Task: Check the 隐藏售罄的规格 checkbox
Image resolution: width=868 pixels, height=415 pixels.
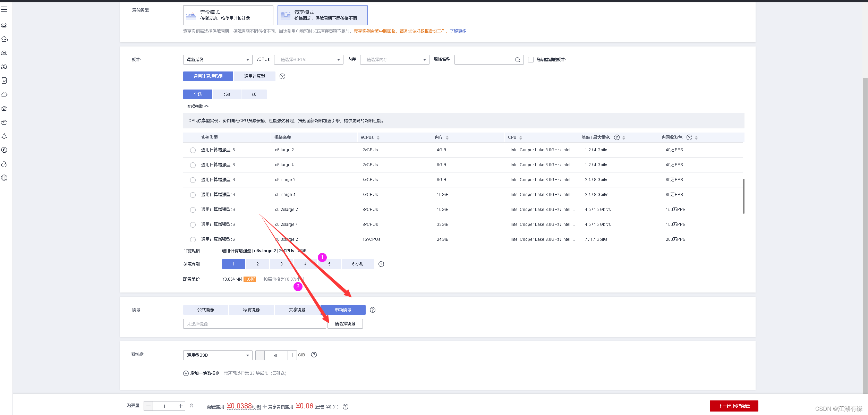Action: click(x=531, y=60)
